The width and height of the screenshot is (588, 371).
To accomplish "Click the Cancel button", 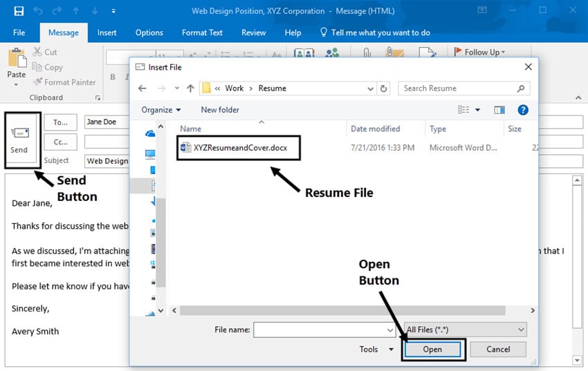I will coord(498,350).
